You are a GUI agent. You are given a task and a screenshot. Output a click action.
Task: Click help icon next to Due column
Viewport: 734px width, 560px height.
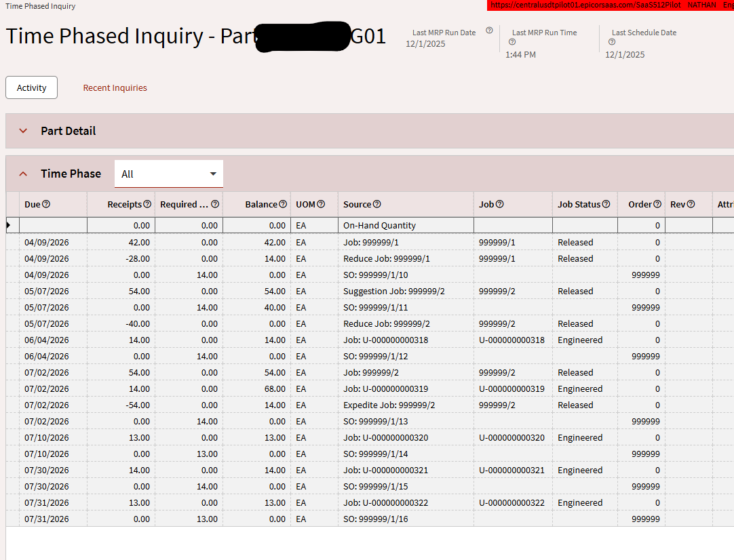point(46,204)
